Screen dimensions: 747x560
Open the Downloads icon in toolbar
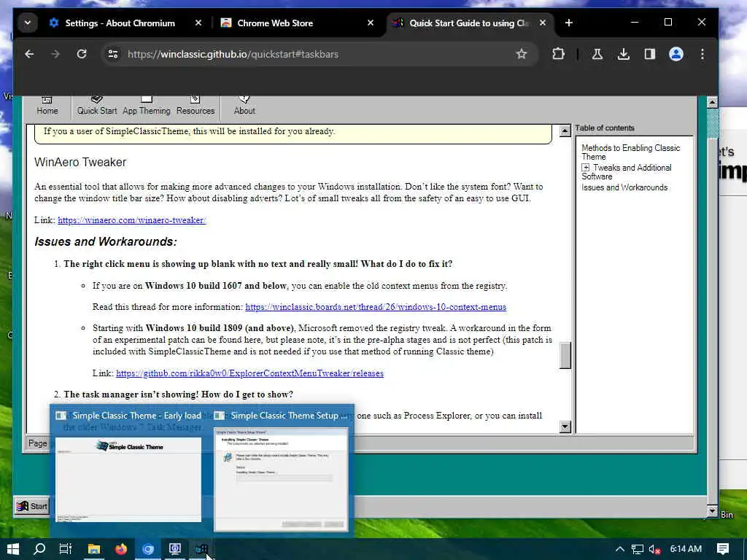coord(623,54)
